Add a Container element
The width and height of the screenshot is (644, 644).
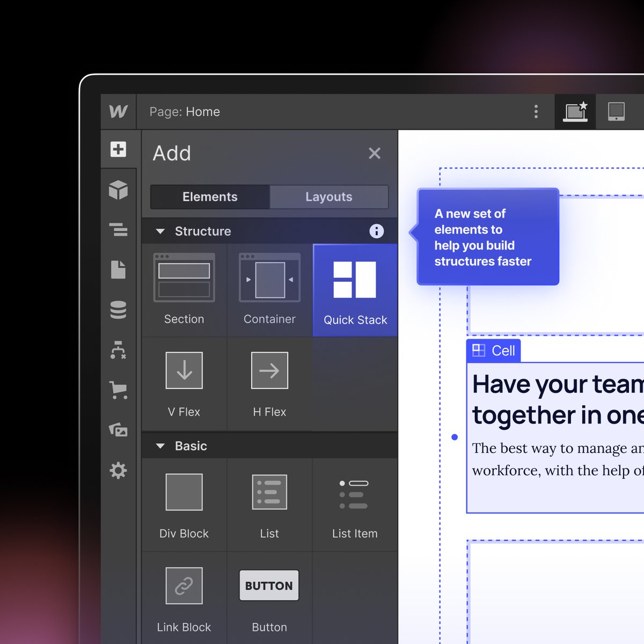(x=269, y=290)
